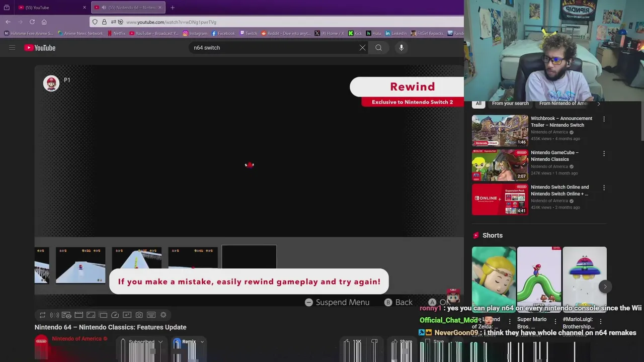
Task: Open the gear options icon in player toolbar
Action: pos(163,315)
